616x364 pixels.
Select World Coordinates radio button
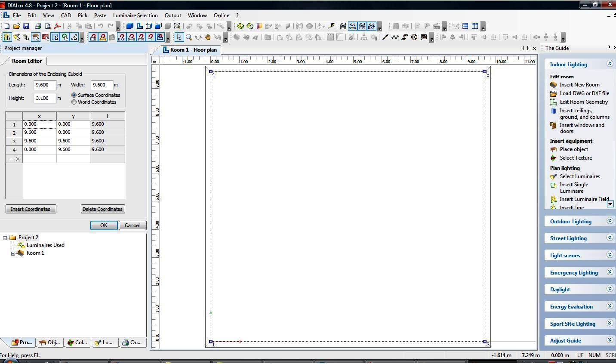coord(74,102)
